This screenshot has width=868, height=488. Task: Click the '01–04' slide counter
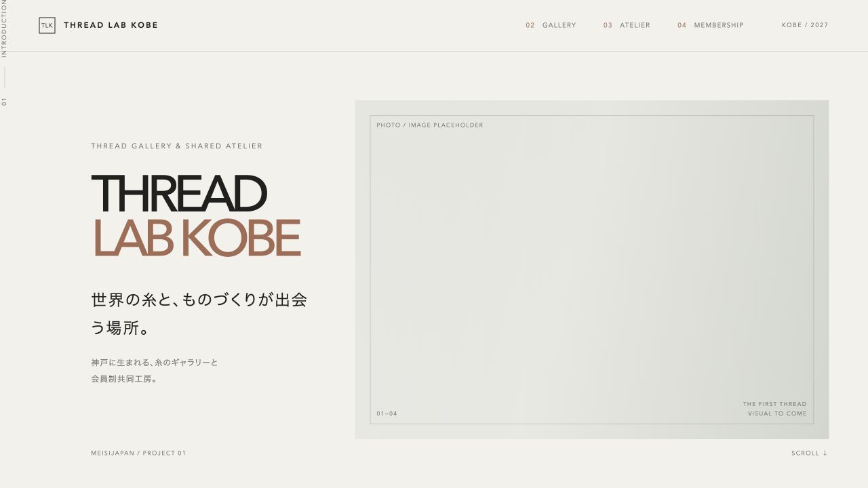(x=387, y=413)
